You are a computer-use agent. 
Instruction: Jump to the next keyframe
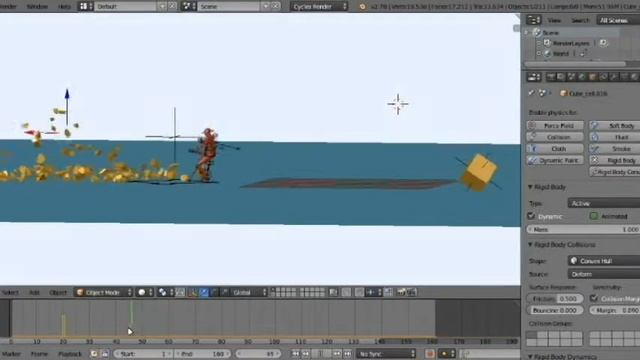pyautogui.click(x=337, y=353)
